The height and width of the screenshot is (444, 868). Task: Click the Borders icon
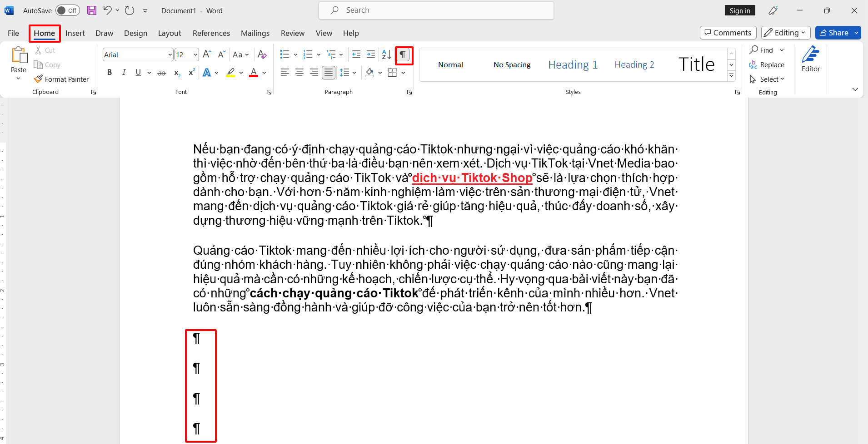pyautogui.click(x=393, y=73)
